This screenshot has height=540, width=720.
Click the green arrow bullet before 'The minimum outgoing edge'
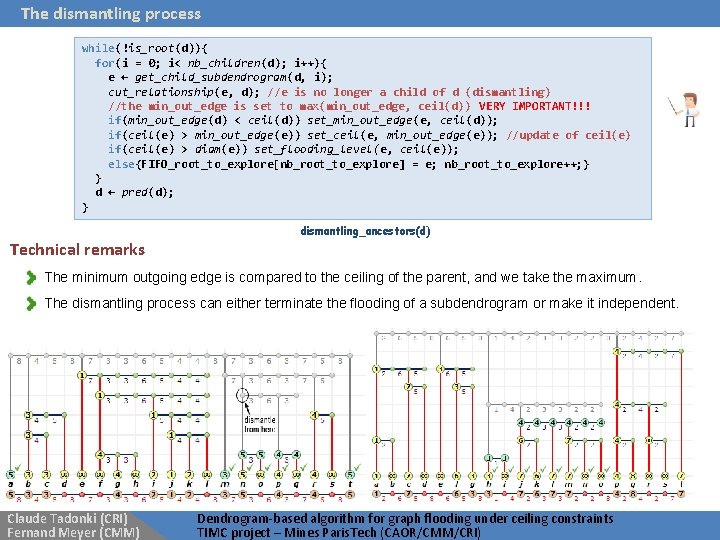pos(31,277)
